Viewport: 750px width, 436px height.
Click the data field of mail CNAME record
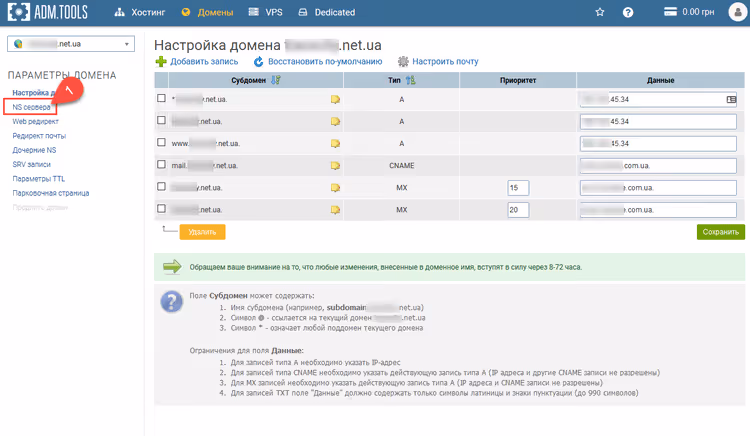(658, 165)
